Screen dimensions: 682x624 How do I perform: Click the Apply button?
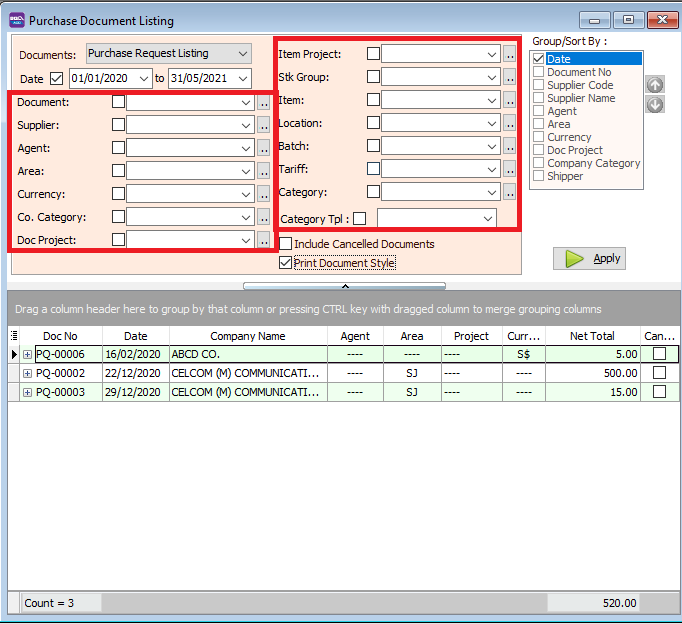click(x=589, y=258)
